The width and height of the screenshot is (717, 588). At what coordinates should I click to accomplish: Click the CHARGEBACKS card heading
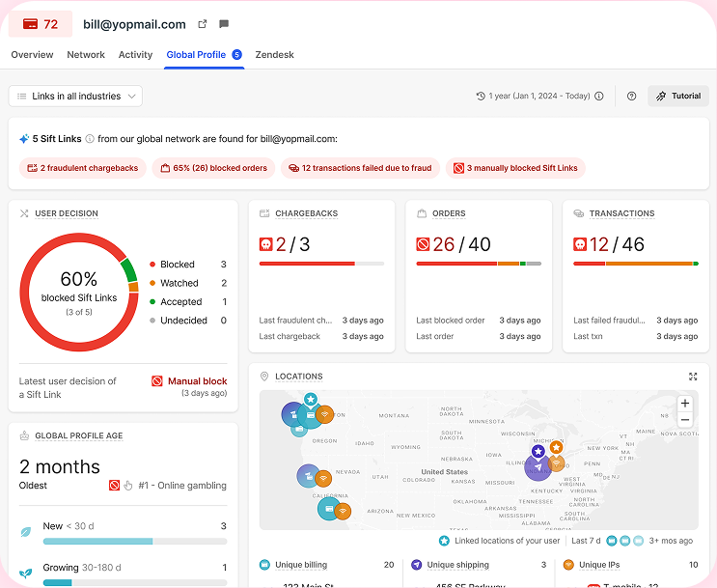click(306, 213)
